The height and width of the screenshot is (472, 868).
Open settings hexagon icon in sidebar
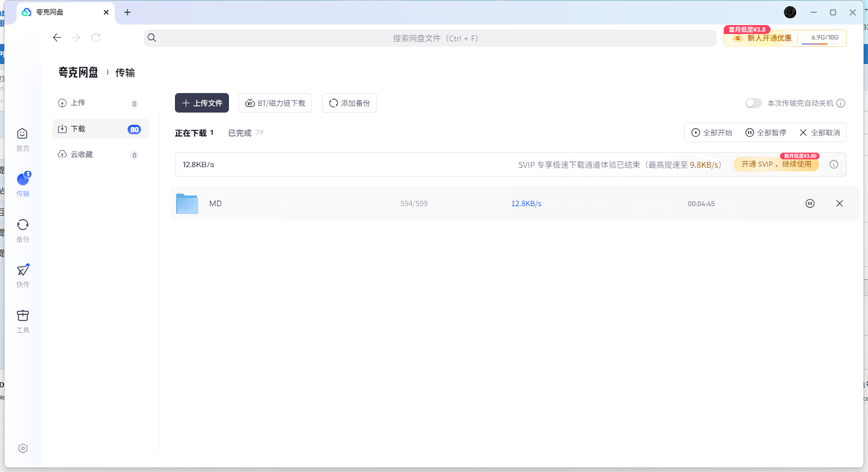(x=23, y=449)
